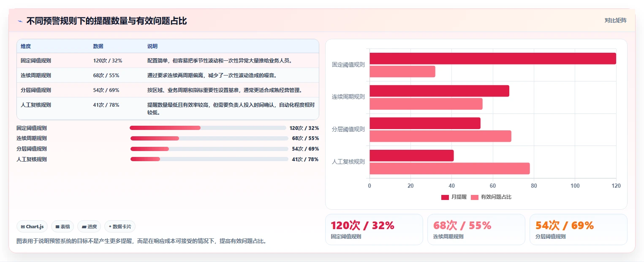The height and width of the screenshot is (262, 644).
Task: Click the 68次 / 55% stat card
Action: [476, 230]
